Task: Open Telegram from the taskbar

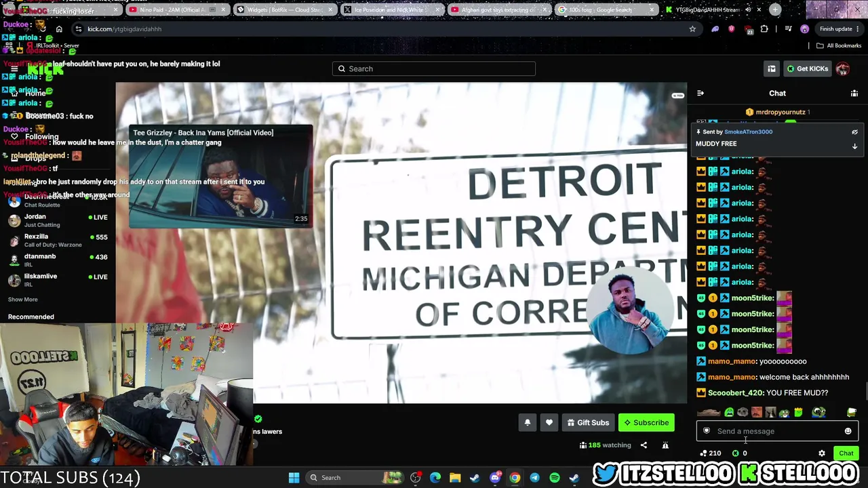Action: (x=534, y=478)
